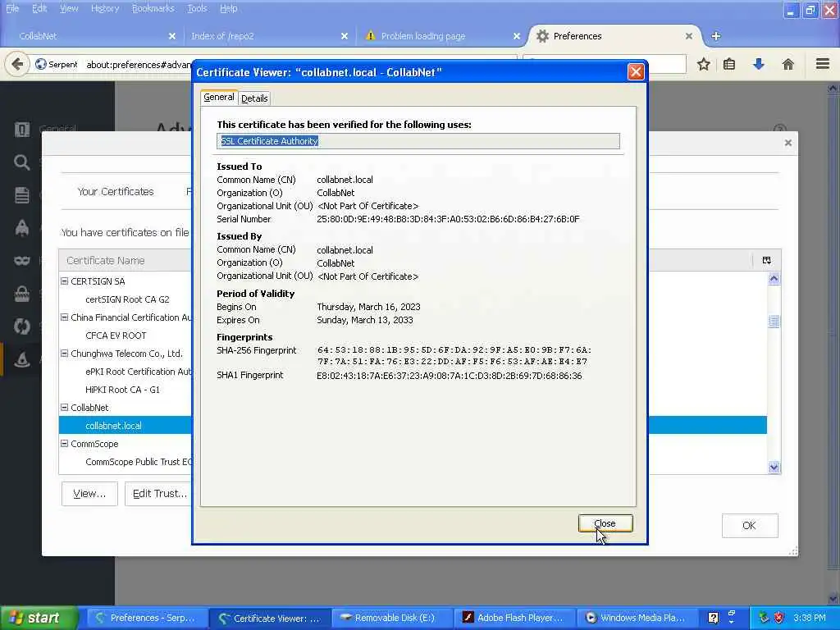Viewport: 840px width, 630px height.
Task: Click the bookmark star icon
Action: pyautogui.click(x=703, y=64)
